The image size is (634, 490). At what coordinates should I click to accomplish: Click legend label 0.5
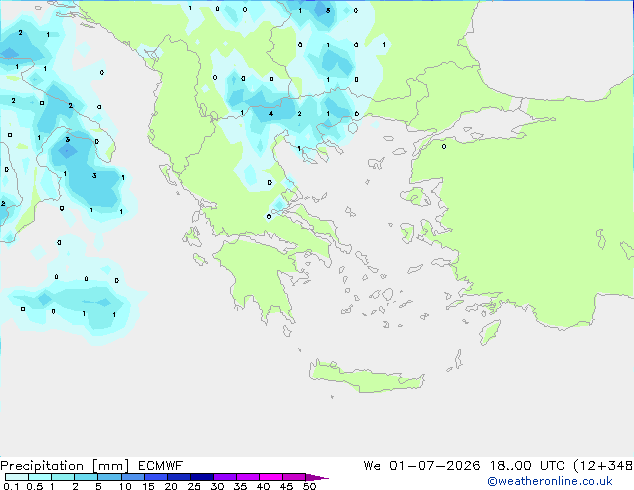point(35,486)
